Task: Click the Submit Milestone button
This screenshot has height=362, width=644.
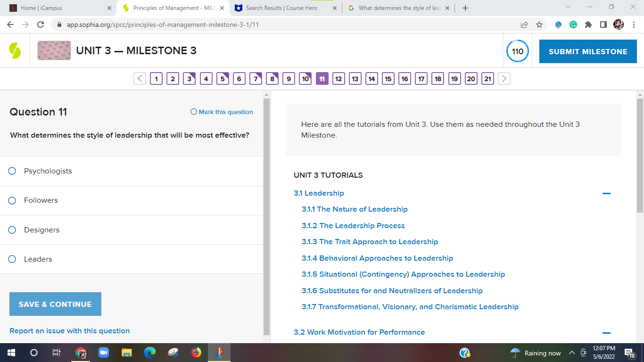Action: 588,51
